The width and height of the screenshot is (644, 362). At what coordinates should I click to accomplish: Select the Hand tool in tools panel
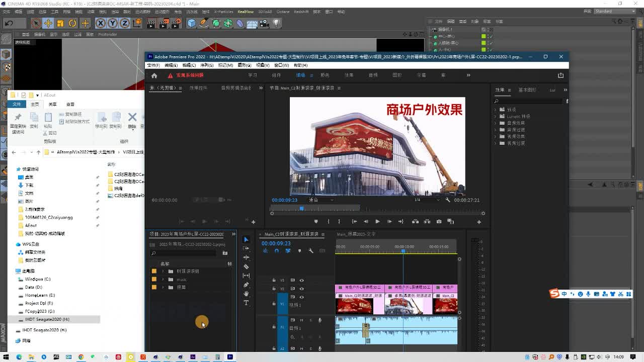(246, 294)
